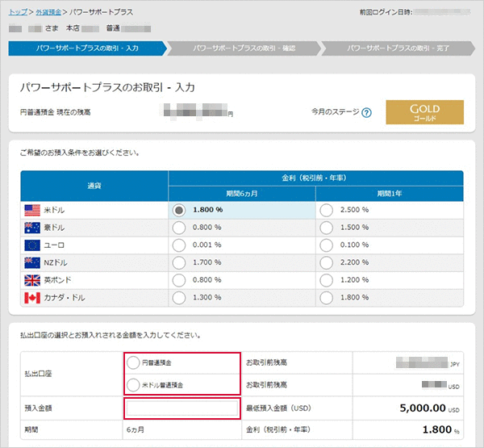Click the UK flag icon for 英ポンド
The image size is (484, 448).
32,280
